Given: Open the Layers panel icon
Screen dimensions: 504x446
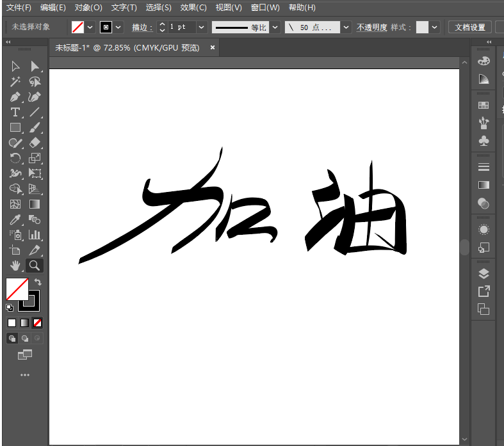Looking at the screenshot, I should coord(484,274).
